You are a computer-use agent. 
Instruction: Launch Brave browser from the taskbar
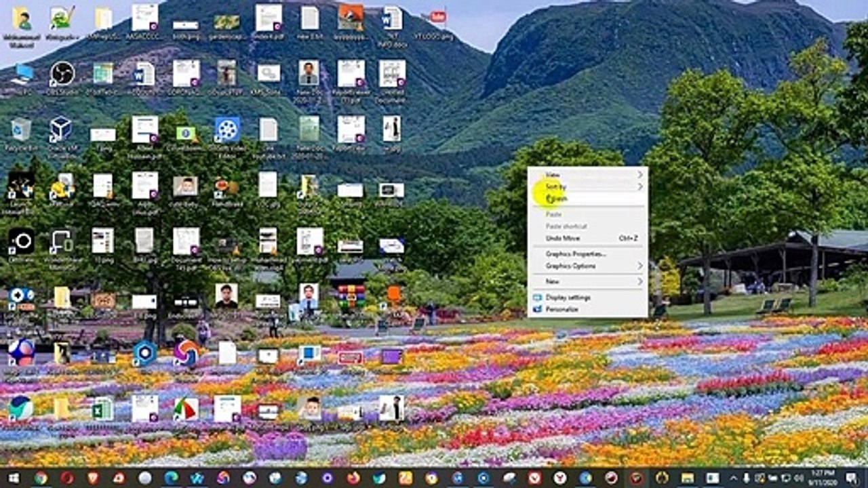92,478
